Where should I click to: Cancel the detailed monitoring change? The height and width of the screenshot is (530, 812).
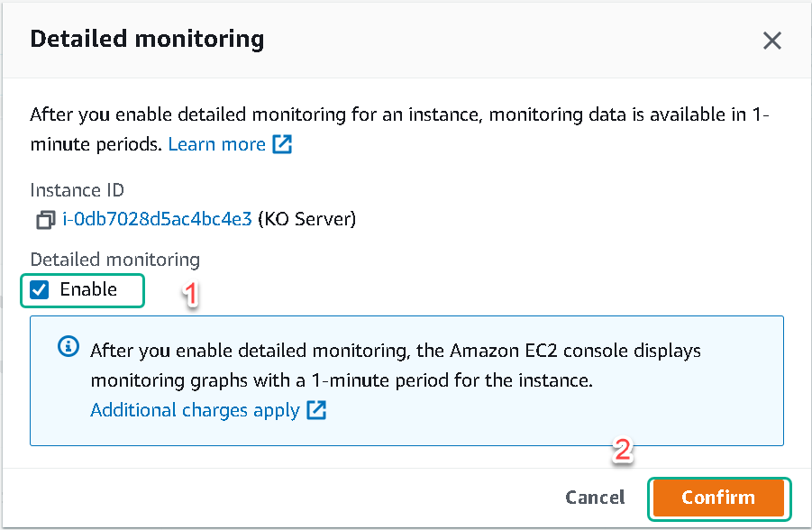coord(595,498)
